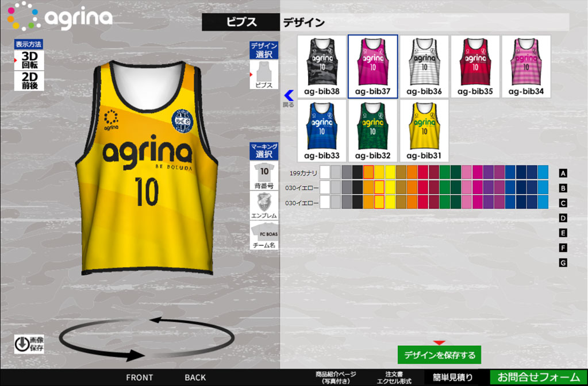Pick the ag-bib31 yellow design
The width and height of the screenshot is (588, 386).
pyautogui.click(x=424, y=131)
